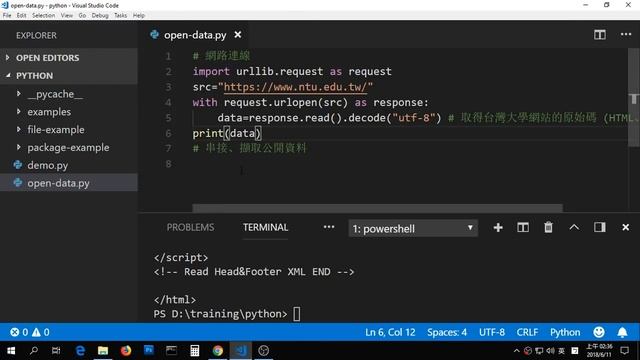Launch Microsoft Edge from taskbar

[80, 351]
